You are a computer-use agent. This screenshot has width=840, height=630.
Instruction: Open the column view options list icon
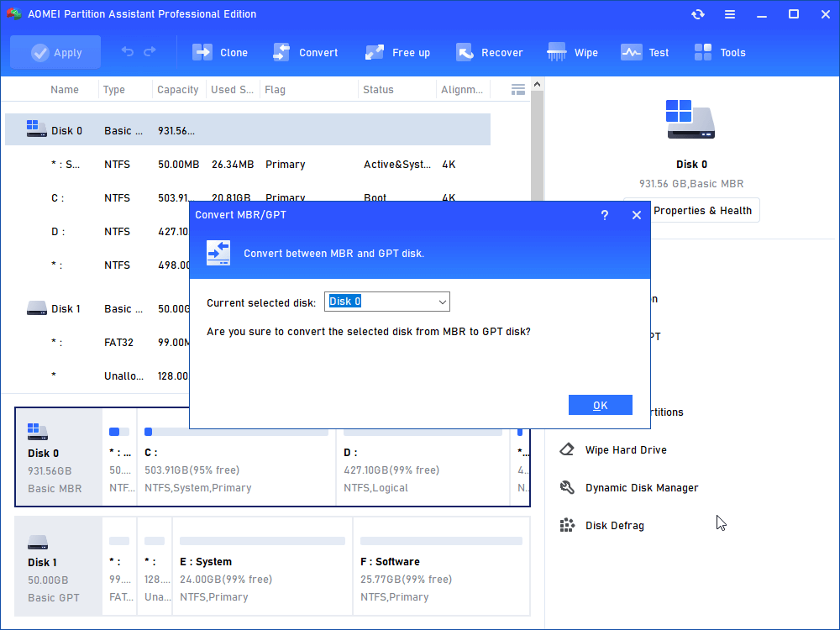pos(518,89)
